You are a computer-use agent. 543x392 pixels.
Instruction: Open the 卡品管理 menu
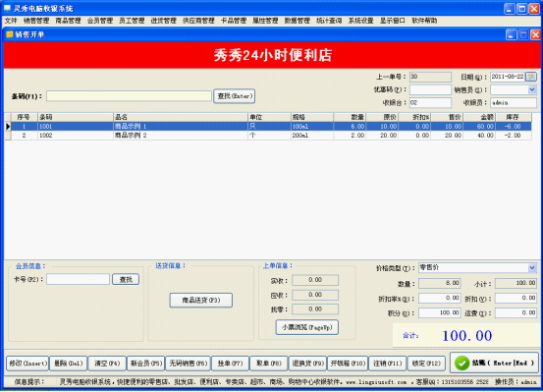pyautogui.click(x=234, y=21)
